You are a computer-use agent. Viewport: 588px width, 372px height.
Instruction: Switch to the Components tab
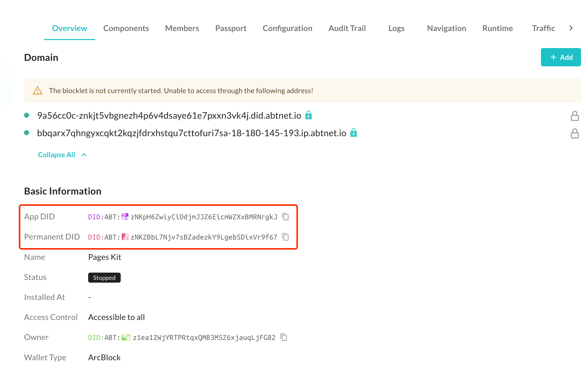[x=126, y=28]
